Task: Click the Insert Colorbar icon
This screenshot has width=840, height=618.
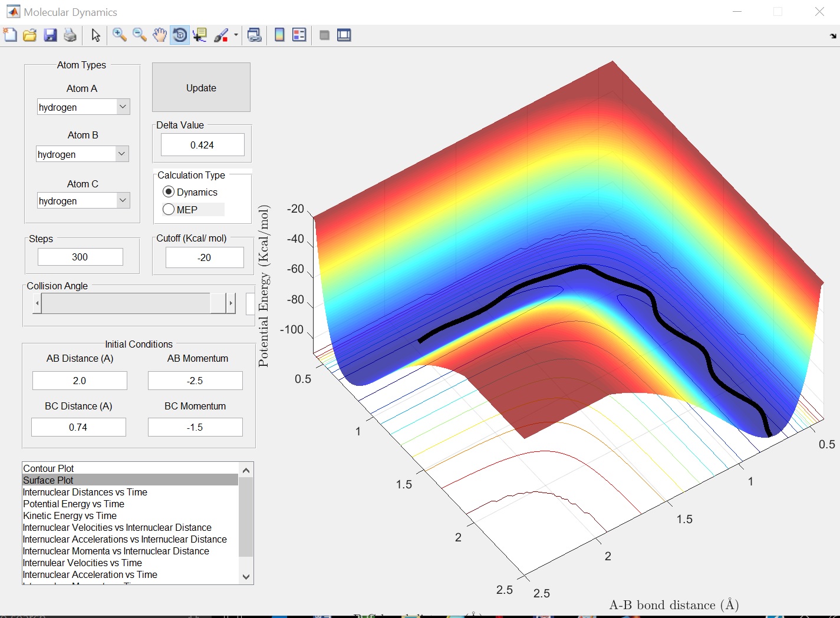Action: 279,35
